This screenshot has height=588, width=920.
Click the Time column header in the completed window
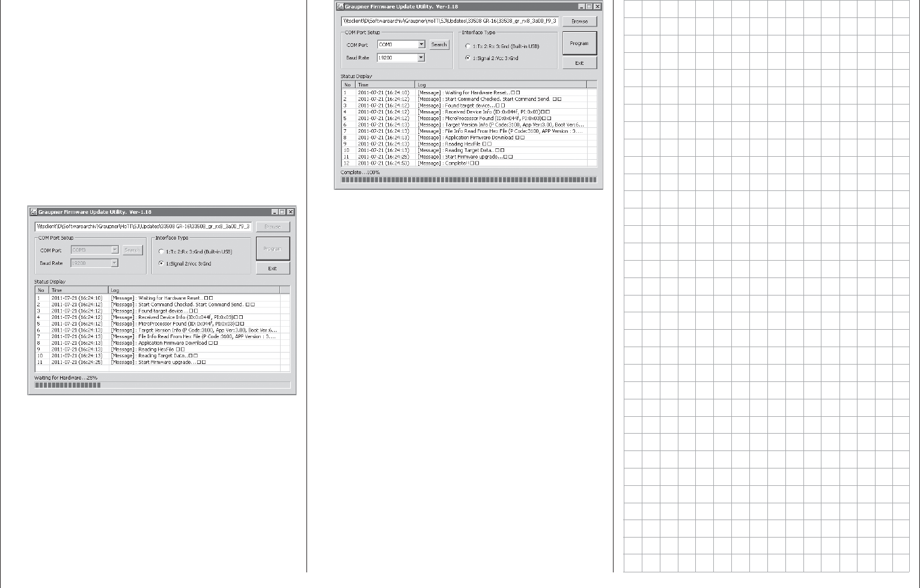[x=385, y=85]
